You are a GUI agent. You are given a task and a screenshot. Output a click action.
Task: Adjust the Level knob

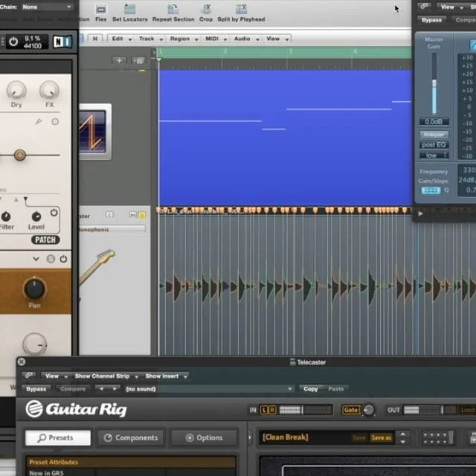pyautogui.click(x=36, y=216)
